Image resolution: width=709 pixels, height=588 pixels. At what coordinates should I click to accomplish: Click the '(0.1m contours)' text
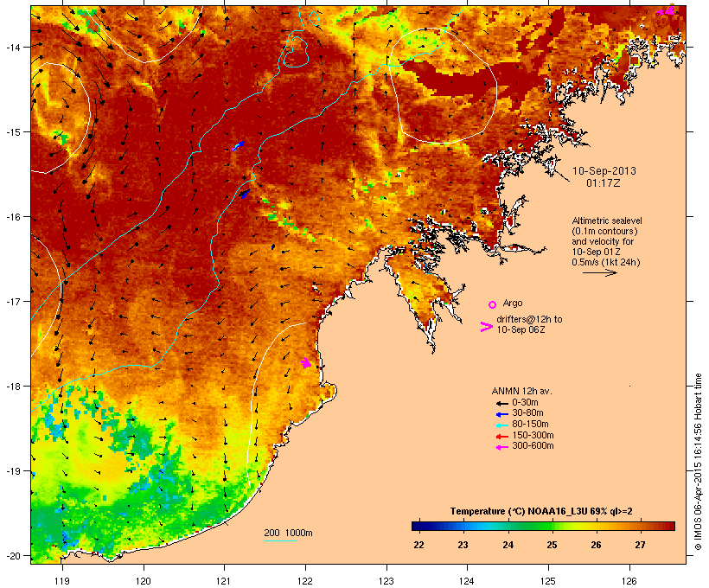pos(604,231)
